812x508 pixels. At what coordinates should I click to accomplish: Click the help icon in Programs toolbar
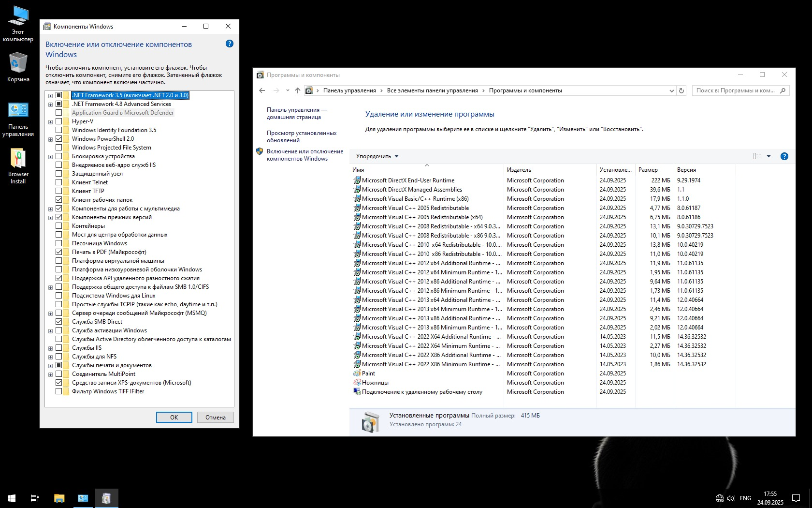784,156
